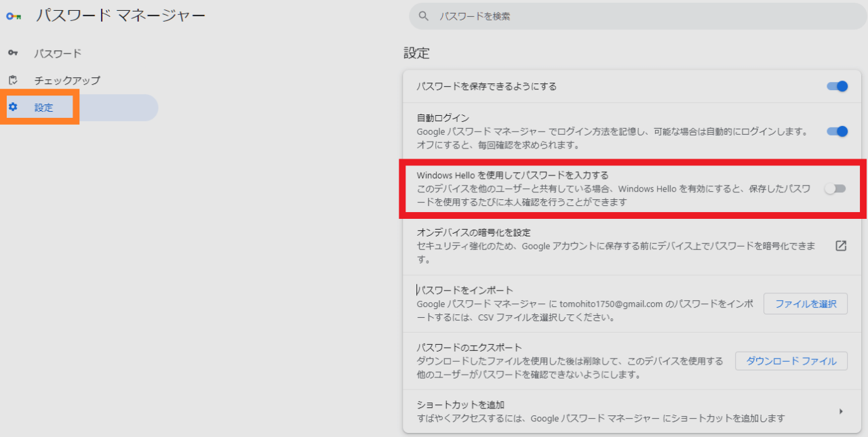Select the key icon beside パスワード
The height and width of the screenshot is (437, 868).
(x=14, y=51)
